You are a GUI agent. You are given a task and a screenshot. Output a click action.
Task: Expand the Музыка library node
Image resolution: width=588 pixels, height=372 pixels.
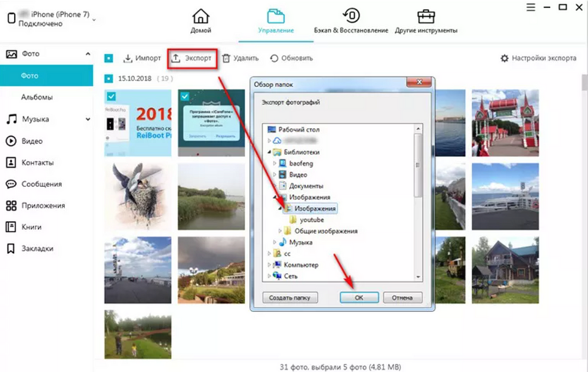coord(274,242)
